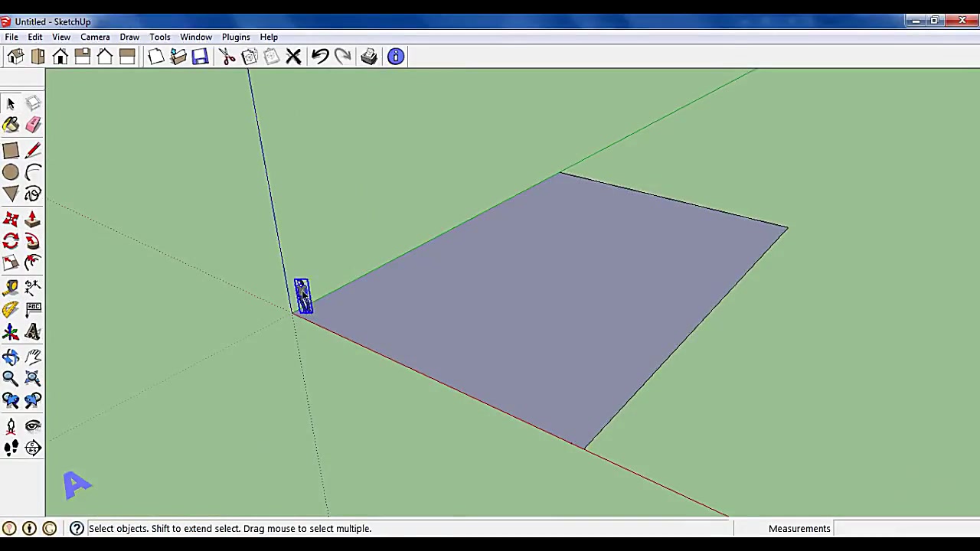This screenshot has width=980, height=551.
Task: Switch to the Eraser tool
Action: coord(33,125)
